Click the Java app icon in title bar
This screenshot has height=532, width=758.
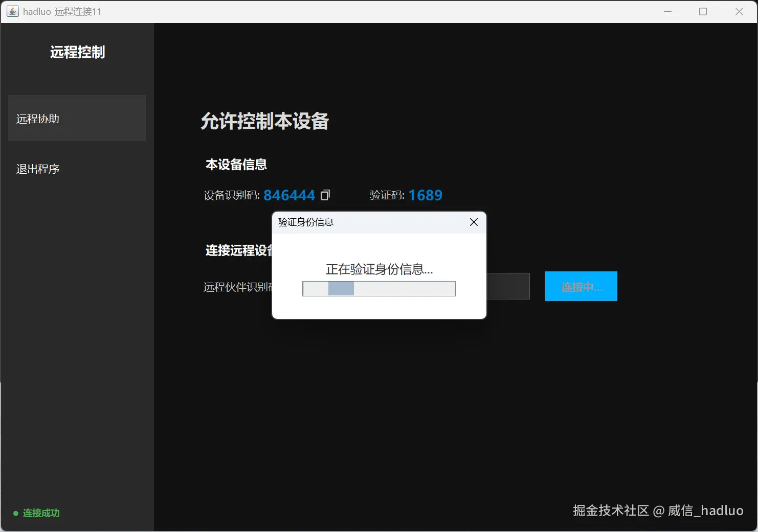pos(12,11)
